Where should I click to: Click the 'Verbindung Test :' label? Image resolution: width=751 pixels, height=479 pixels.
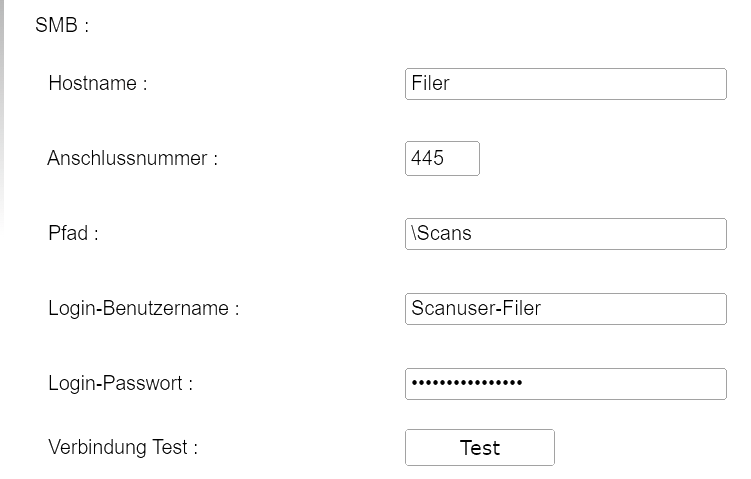click(122, 447)
